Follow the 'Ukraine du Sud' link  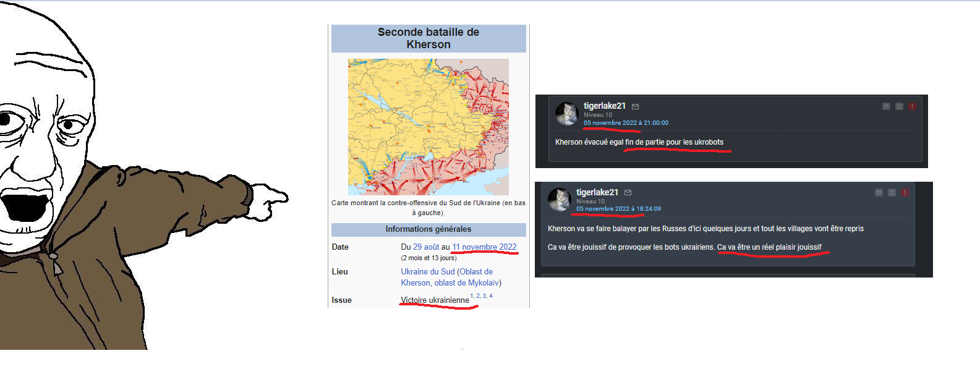pyautogui.click(x=428, y=271)
